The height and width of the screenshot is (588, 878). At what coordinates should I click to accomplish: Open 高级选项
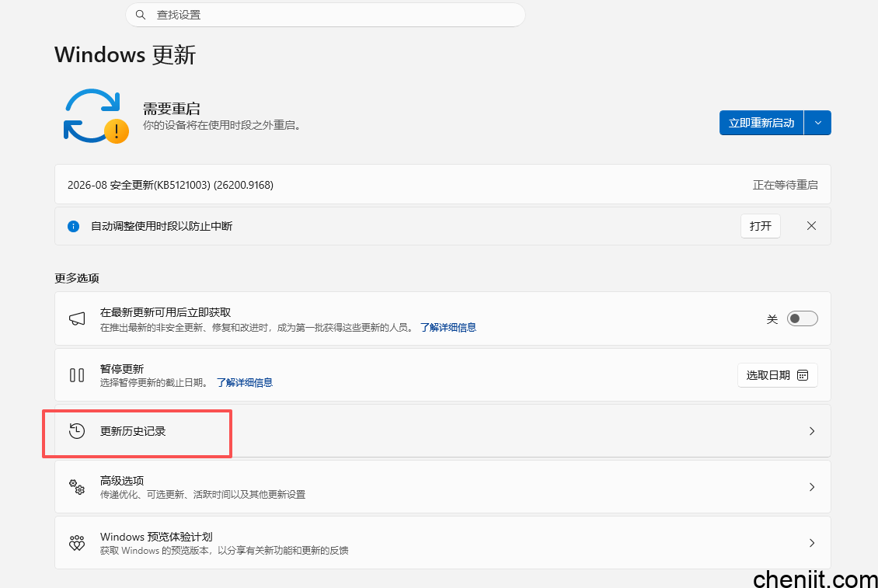pyautogui.click(x=442, y=487)
